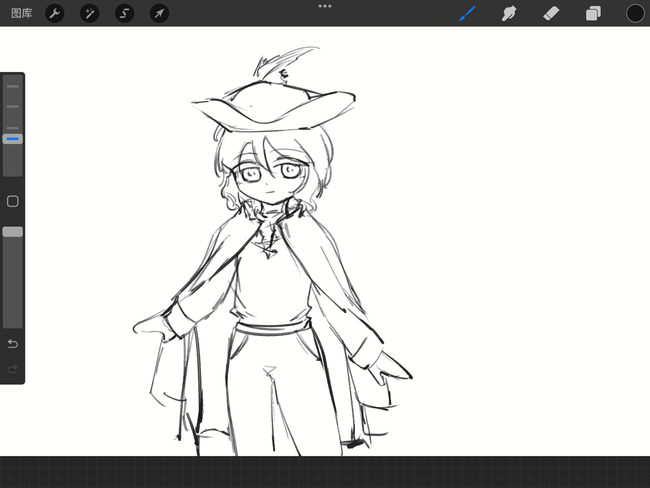Image resolution: width=650 pixels, height=488 pixels.
Task: Tap the square modify button in sidebar
Action: coord(12,201)
